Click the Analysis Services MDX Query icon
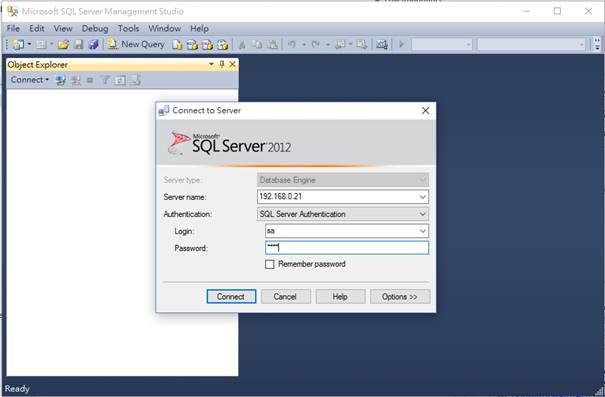Viewport: 605px width, 397px height. pyautogui.click(x=192, y=45)
